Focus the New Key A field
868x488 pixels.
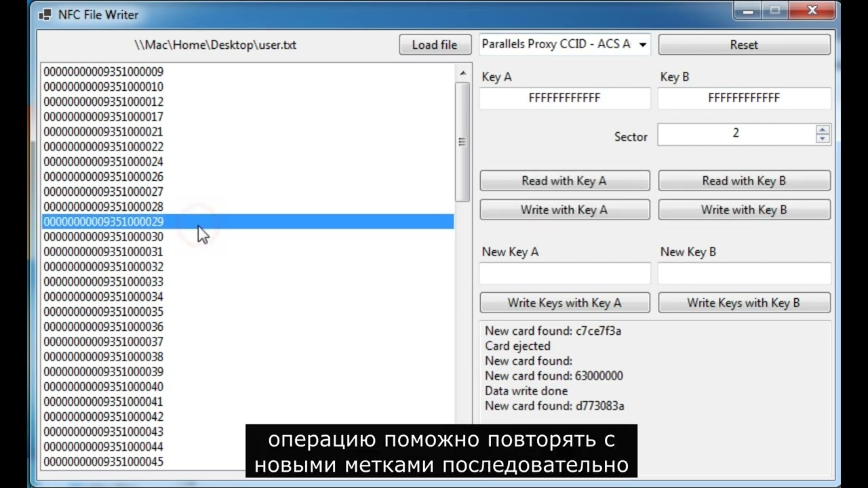(x=564, y=273)
